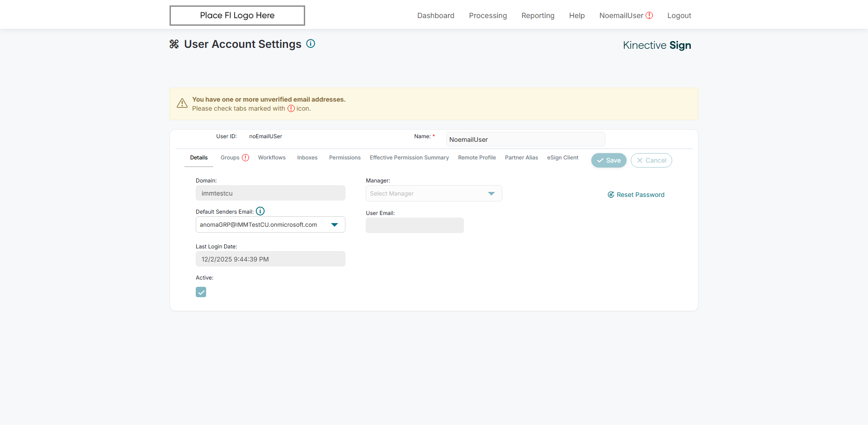The height and width of the screenshot is (425, 868).
Task: Open the Reporting menu
Action: click(538, 15)
